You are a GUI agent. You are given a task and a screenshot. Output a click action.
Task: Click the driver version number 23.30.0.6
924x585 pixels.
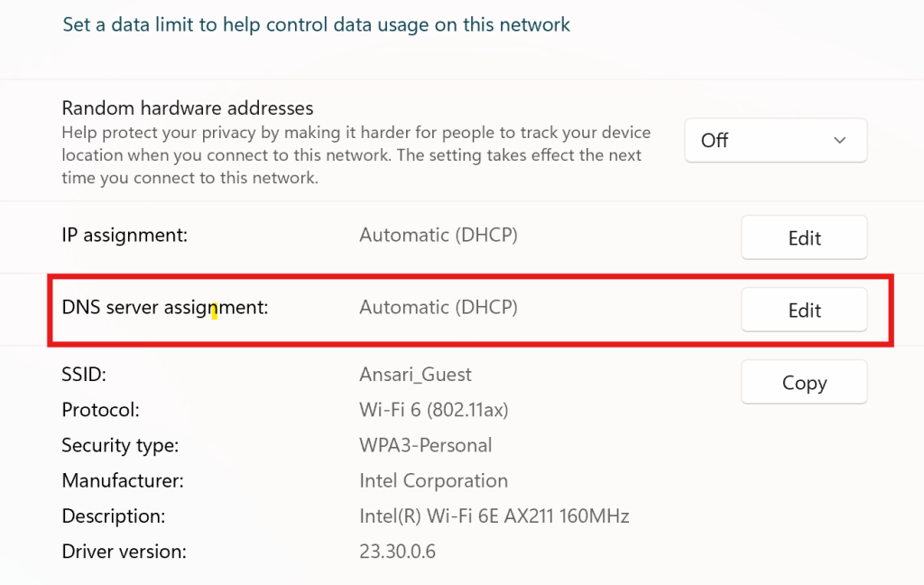coord(397,551)
